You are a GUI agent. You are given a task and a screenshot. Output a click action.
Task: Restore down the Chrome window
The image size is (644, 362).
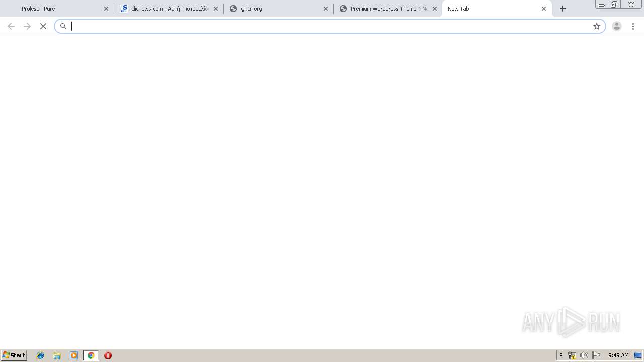point(614,4)
